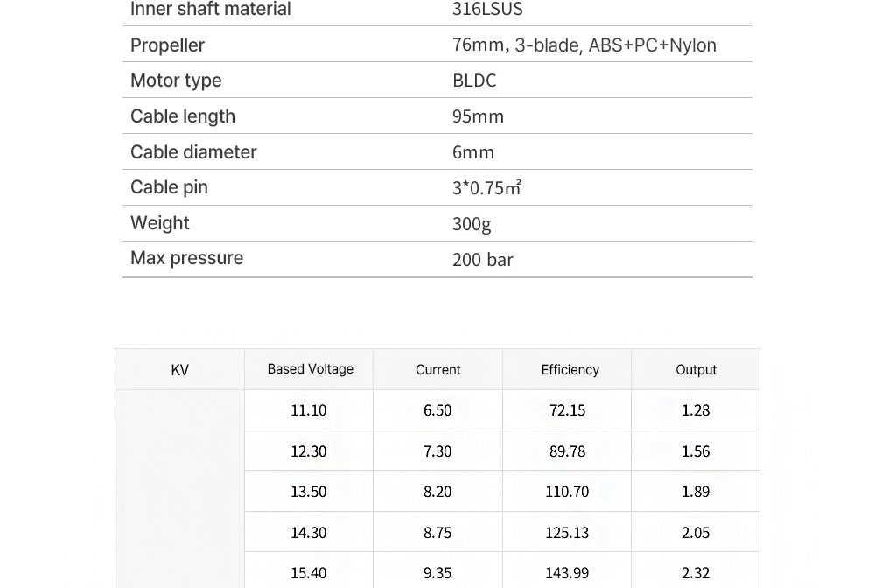875x588 pixels.
Task: Select the BLDC motor type value
Action: [x=474, y=80]
